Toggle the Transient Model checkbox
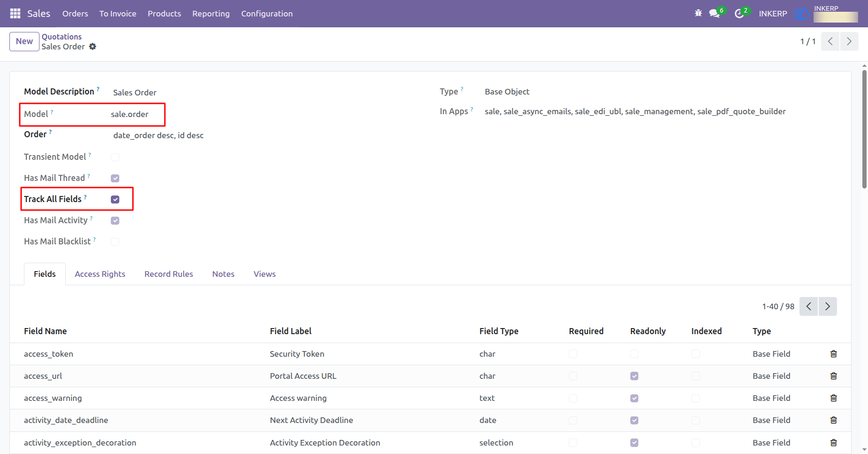The width and height of the screenshot is (868, 454). tap(115, 157)
